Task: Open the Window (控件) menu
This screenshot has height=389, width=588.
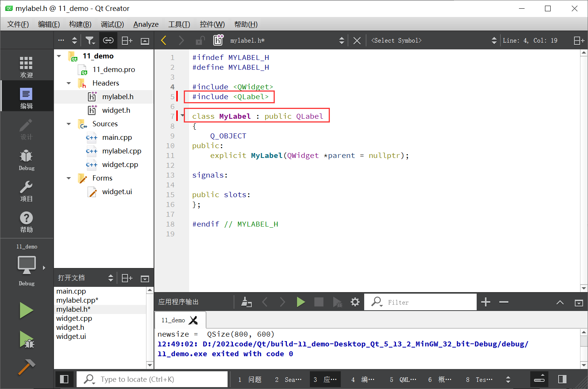Action: tap(212, 24)
